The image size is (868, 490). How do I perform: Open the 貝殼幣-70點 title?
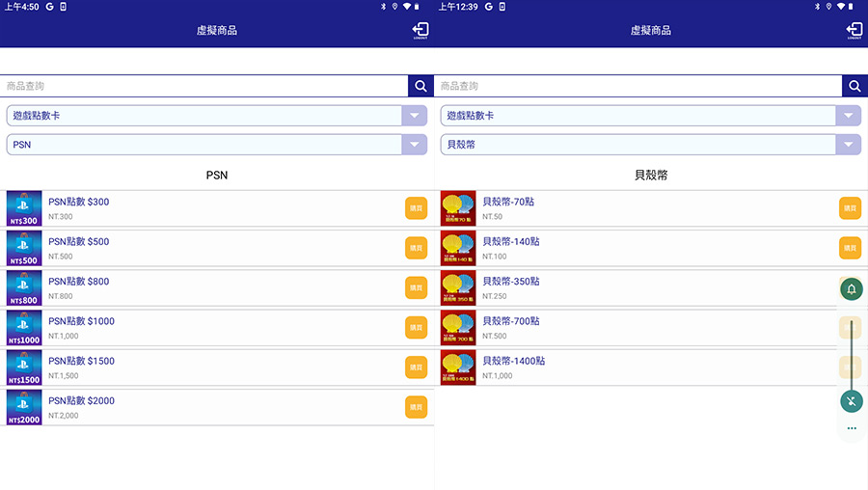(x=508, y=203)
